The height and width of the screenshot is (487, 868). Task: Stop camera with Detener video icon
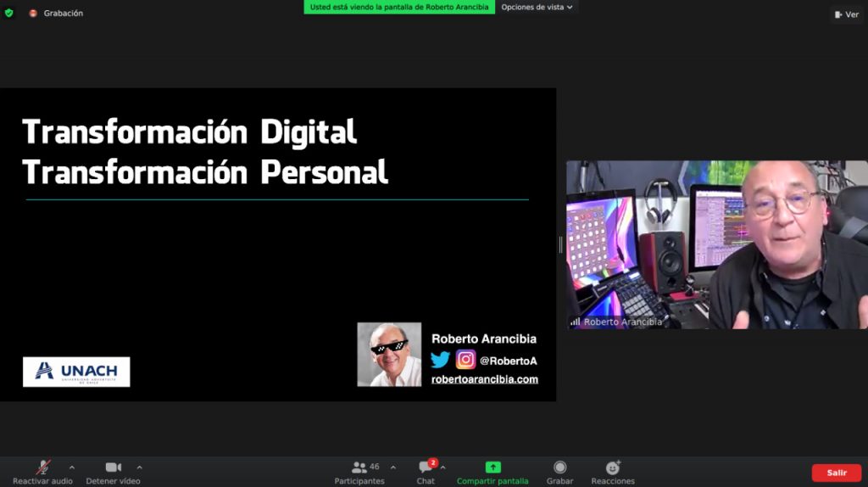coord(113,467)
